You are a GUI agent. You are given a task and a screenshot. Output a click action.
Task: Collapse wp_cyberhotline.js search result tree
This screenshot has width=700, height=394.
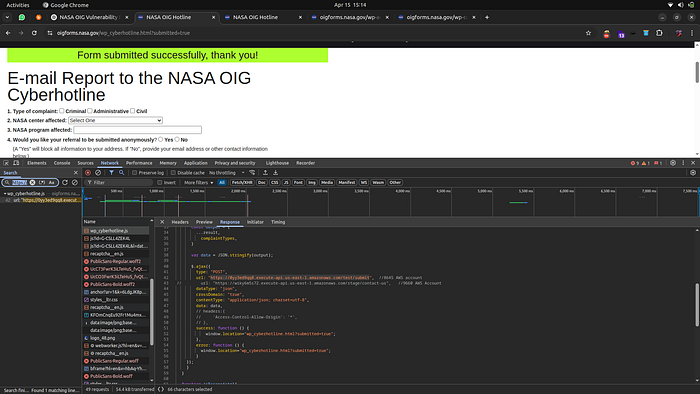coord(5,194)
